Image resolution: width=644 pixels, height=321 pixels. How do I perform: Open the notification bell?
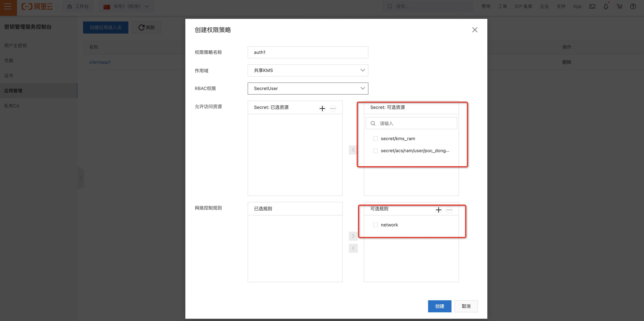606,6
